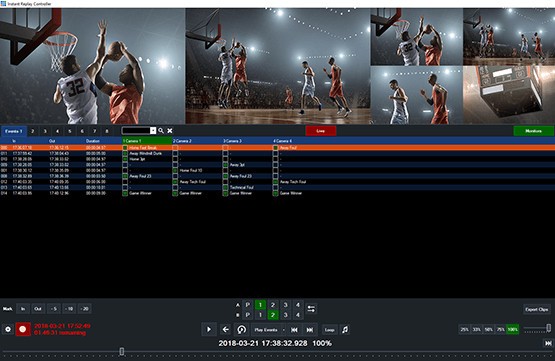Switch to events tab 8
Image resolution: width=555 pixels, height=361 pixels.
tap(107, 131)
